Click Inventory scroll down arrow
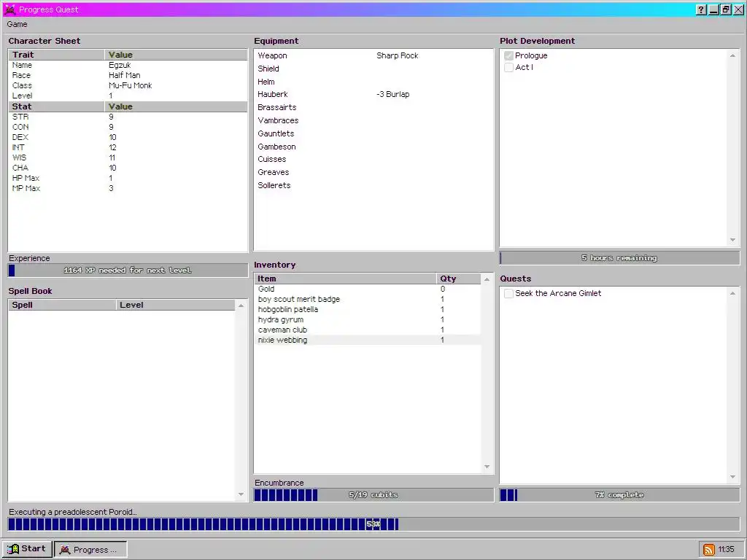 click(487, 467)
